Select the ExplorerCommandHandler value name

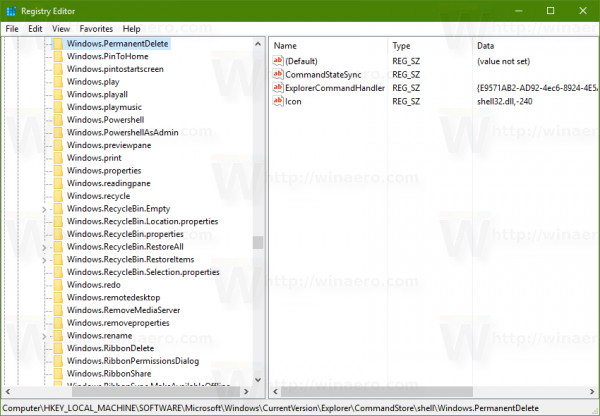pos(335,88)
